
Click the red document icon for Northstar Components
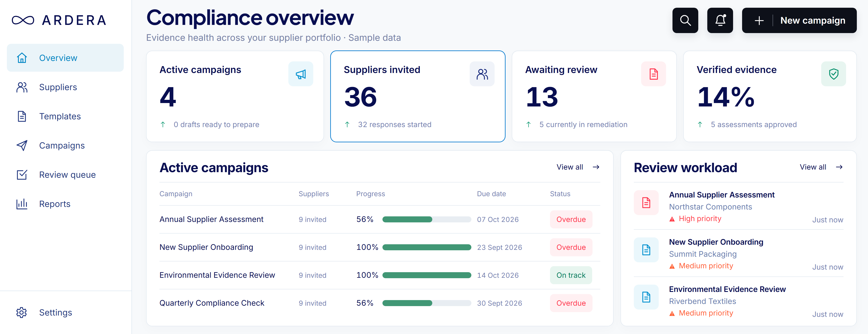click(646, 203)
